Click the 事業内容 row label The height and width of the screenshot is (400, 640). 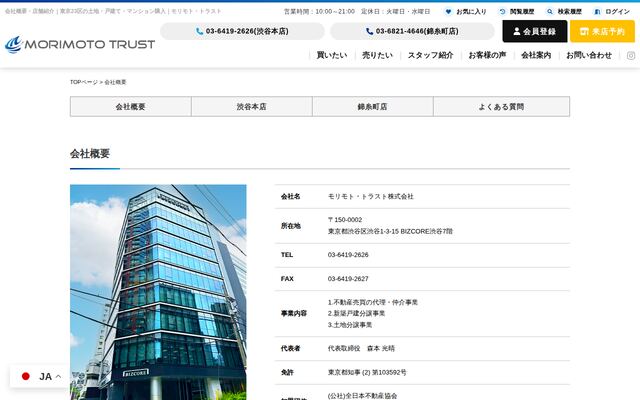[294, 313]
